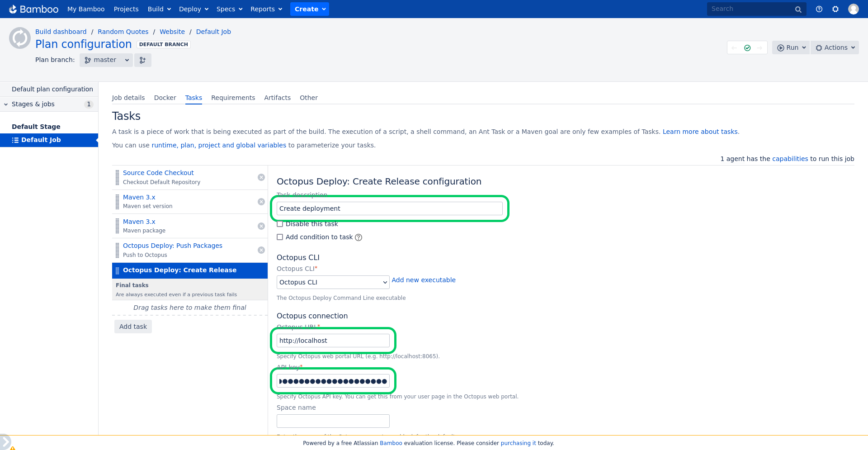Open the Default Job breadcrumb link
The width and height of the screenshot is (868, 450).
tap(213, 32)
